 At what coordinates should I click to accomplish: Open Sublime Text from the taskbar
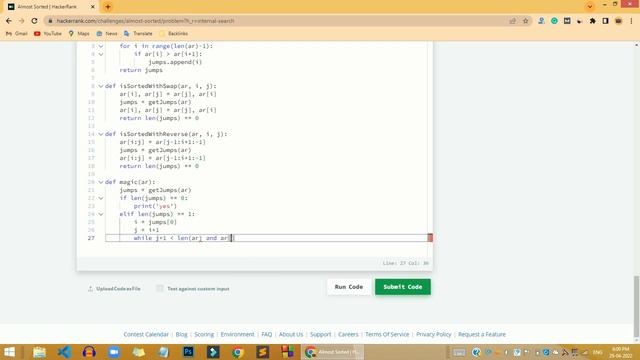point(262,352)
